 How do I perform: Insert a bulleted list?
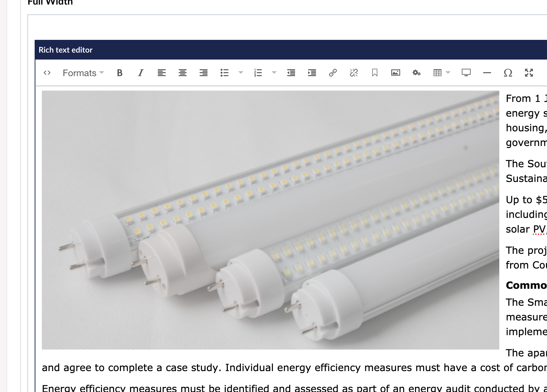[224, 73]
